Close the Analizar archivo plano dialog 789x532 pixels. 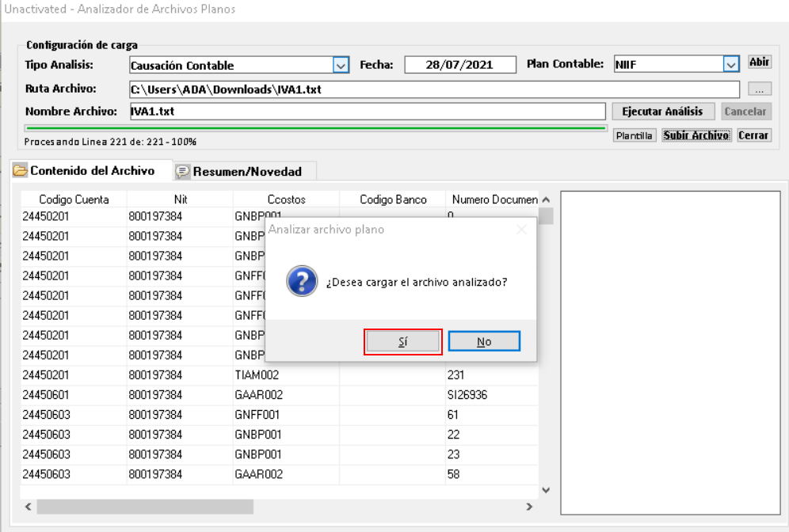pos(520,230)
